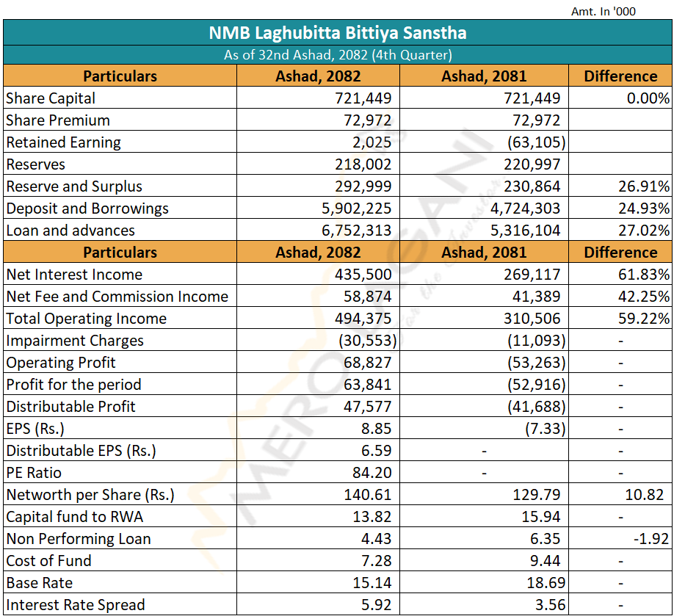Click 'Non Performing Loan' label
Image resolution: width=674 pixels, height=616 pixels.
pyautogui.click(x=79, y=539)
